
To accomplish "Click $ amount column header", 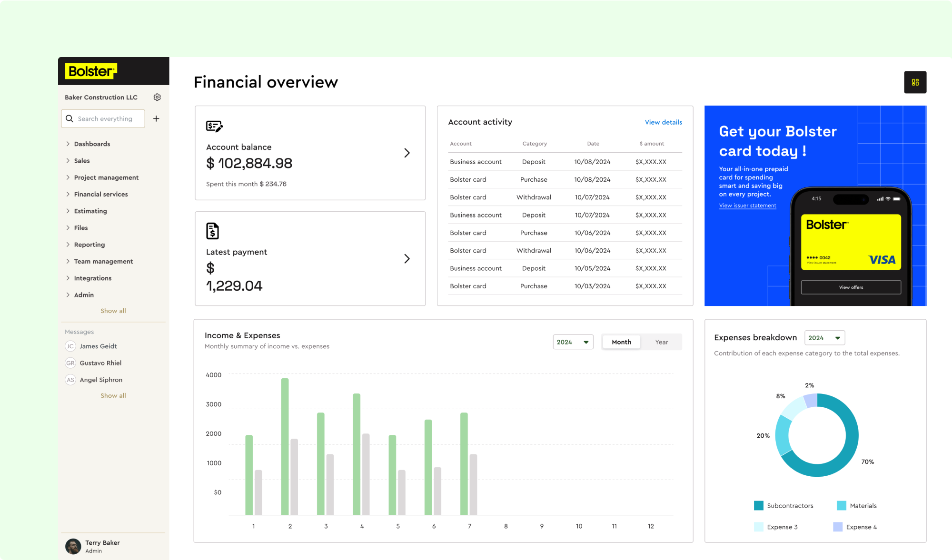I will coord(652,144).
